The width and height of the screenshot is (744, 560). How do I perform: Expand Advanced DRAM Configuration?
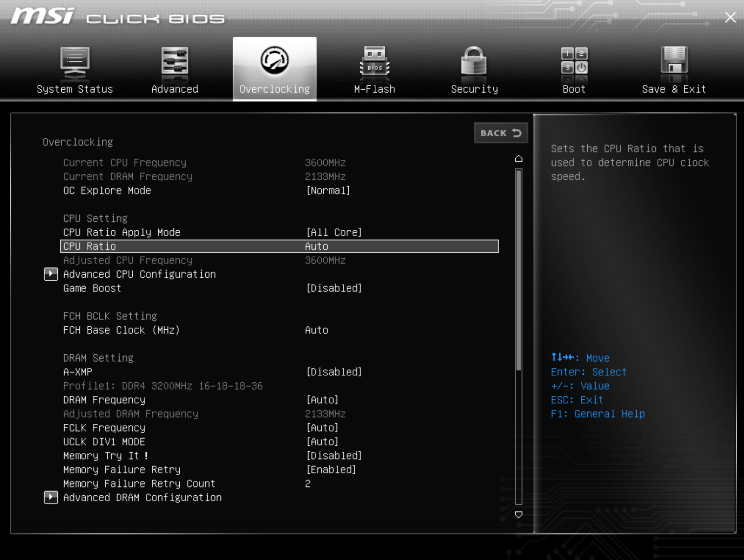142,497
